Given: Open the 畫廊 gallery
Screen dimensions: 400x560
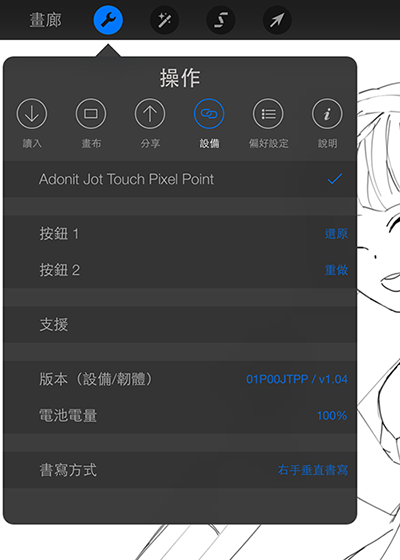Looking at the screenshot, I should [x=45, y=20].
